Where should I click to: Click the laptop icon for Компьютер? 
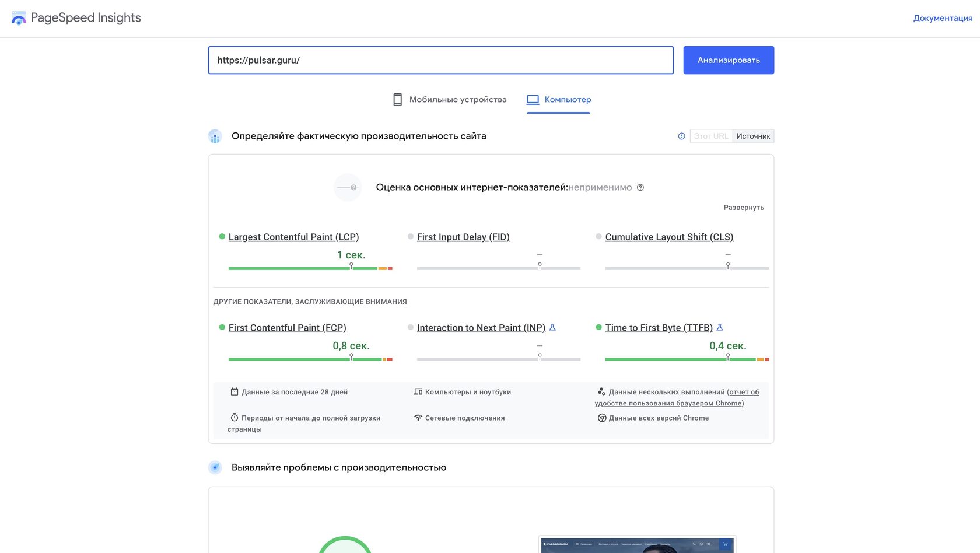point(533,100)
